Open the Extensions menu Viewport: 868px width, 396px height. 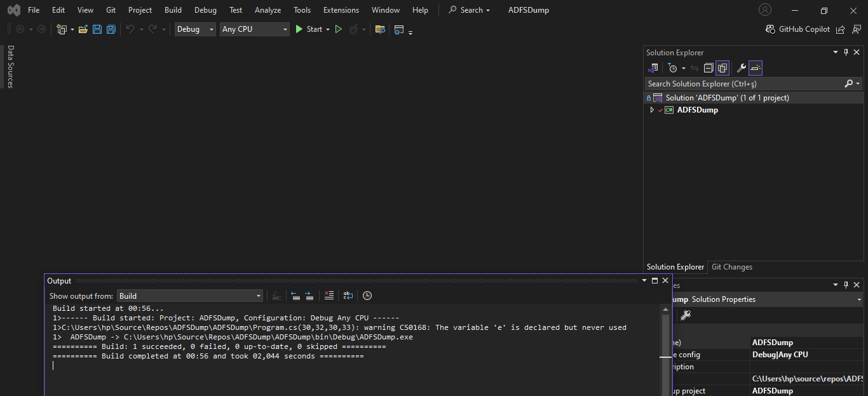[x=341, y=10]
